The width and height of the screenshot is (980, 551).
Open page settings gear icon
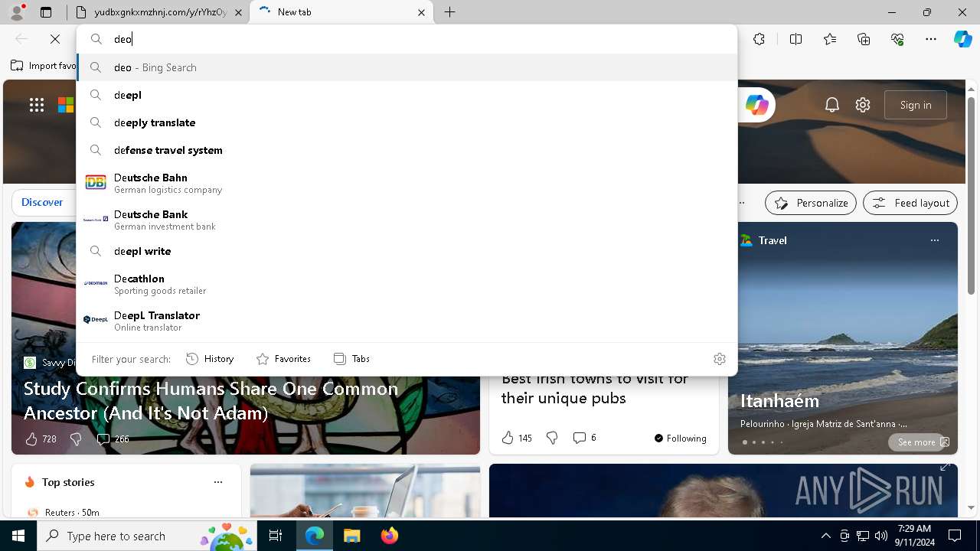click(863, 105)
